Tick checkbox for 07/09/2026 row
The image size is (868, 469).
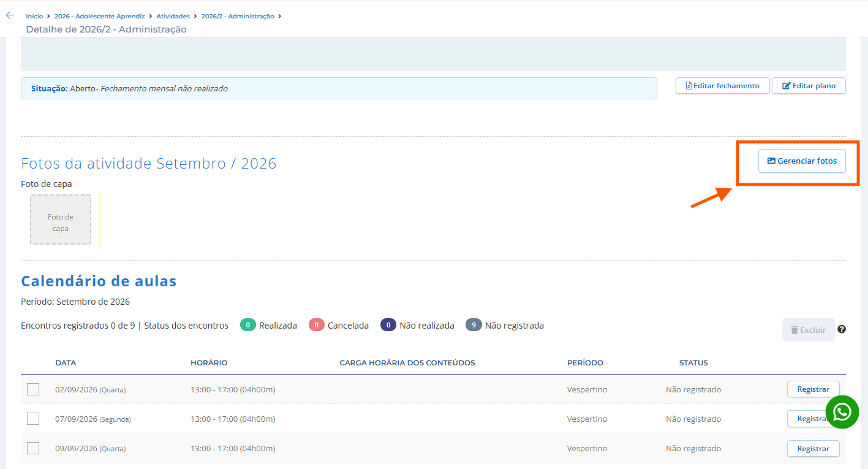click(x=33, y=419)
